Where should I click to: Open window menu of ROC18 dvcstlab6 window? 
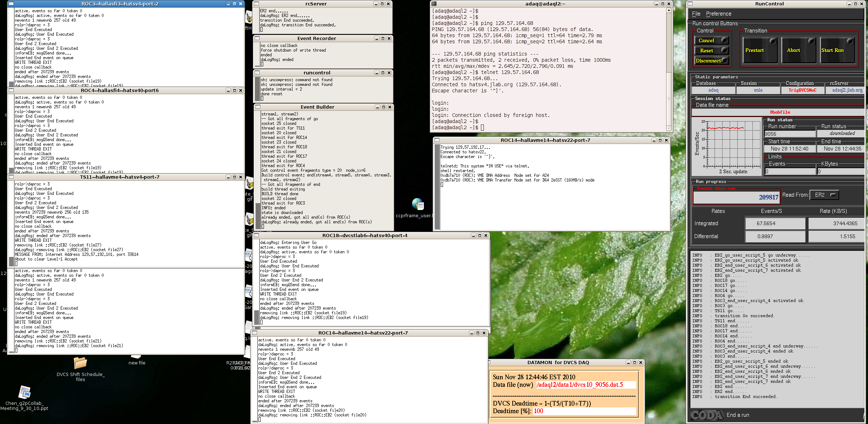tap(256, 235)
